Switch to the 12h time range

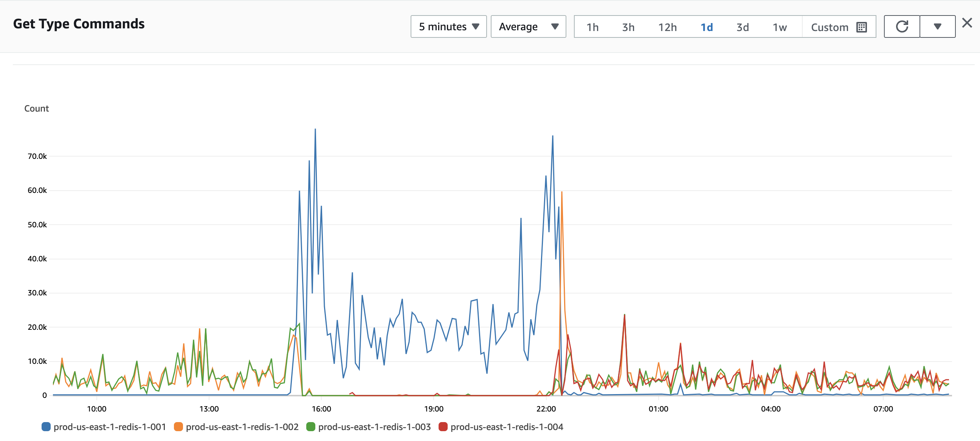pos(667,27)
